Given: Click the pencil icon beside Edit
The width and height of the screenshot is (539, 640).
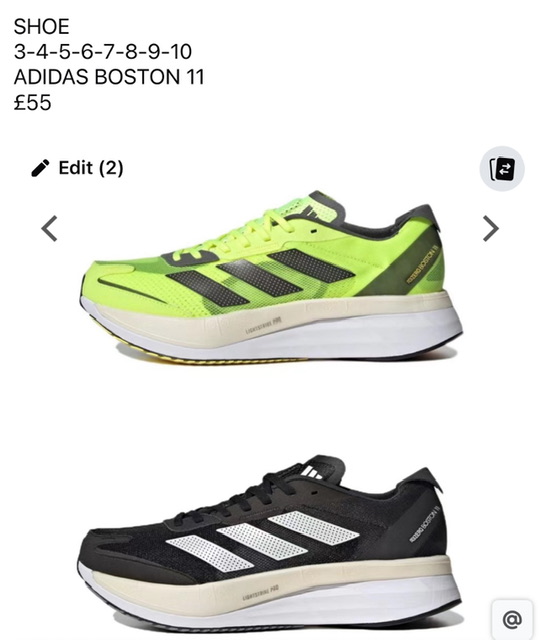Looking at the screenshot, I should (40, 168).
